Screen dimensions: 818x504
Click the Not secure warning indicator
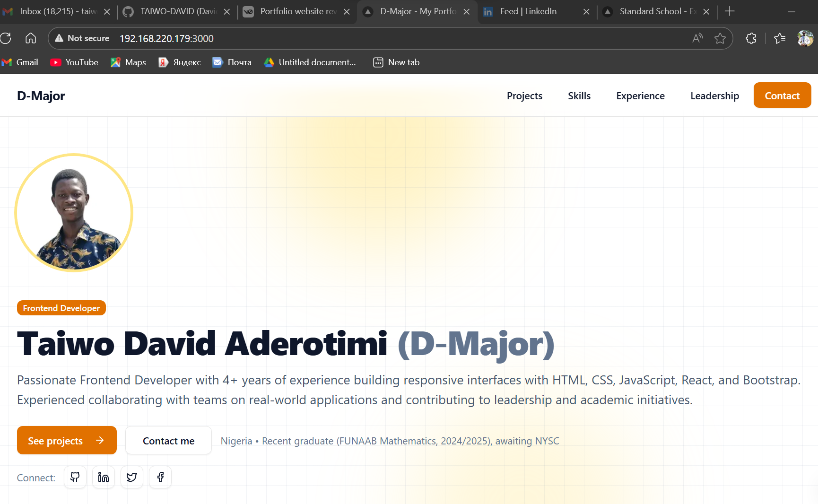coord(81,38)
